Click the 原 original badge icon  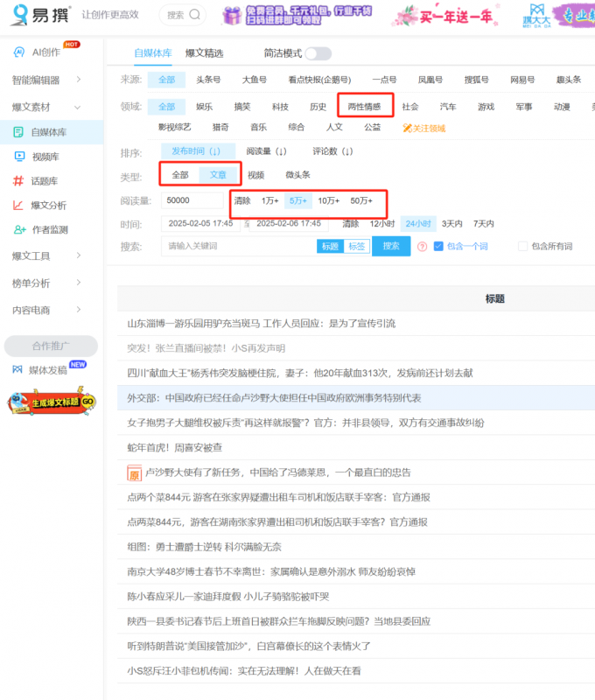tap(135, 472)
